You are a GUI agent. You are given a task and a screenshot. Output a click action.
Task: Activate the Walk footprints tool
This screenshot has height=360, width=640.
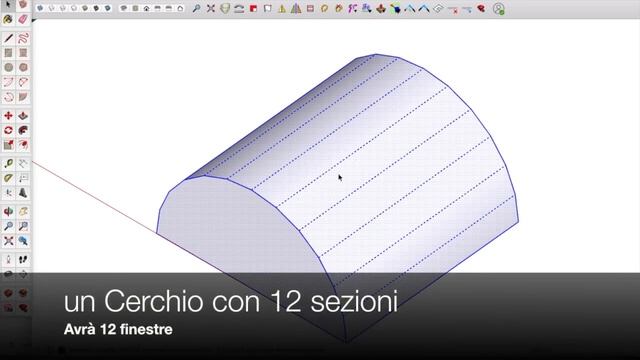click(23, 260)
